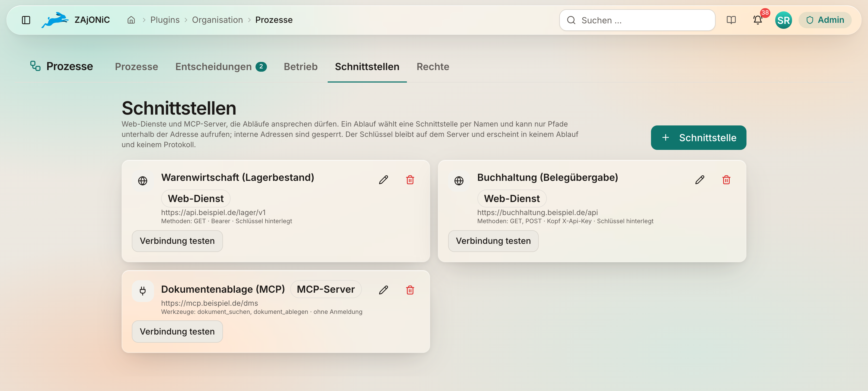
Task: Open Organisation in the breadcrumb
Action: [217, 20]
